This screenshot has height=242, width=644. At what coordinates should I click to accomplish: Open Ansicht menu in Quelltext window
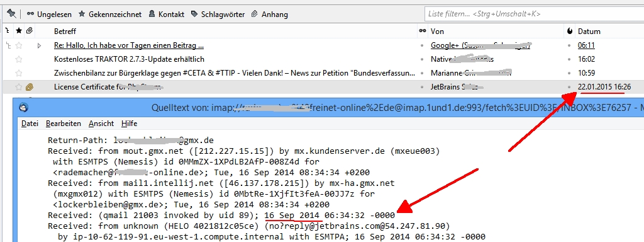pyautogui.click(x=101, y=124)
